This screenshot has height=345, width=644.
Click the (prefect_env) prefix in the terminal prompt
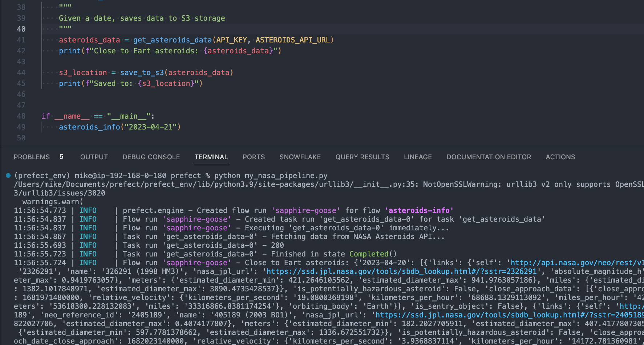coord(42,176)
